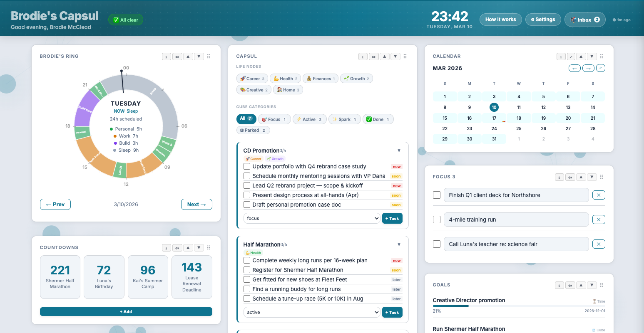Click the next month arrow on the Calendar
The width and height of the screenshot is (644, 333).
[588, 68]
